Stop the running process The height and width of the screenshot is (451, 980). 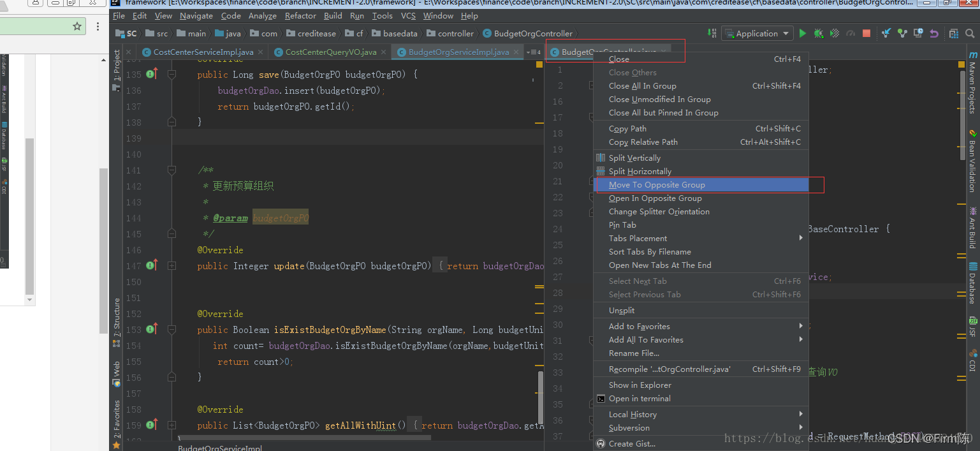[867, 33]
